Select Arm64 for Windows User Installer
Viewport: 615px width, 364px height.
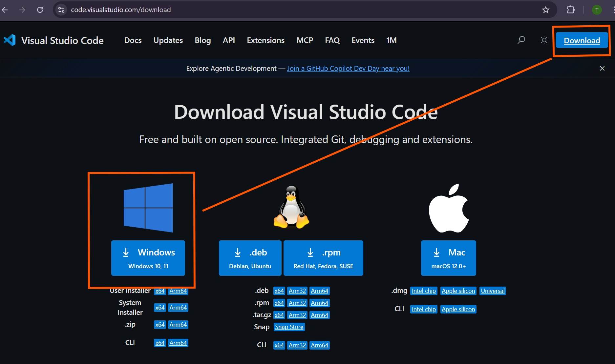[178, 291]
